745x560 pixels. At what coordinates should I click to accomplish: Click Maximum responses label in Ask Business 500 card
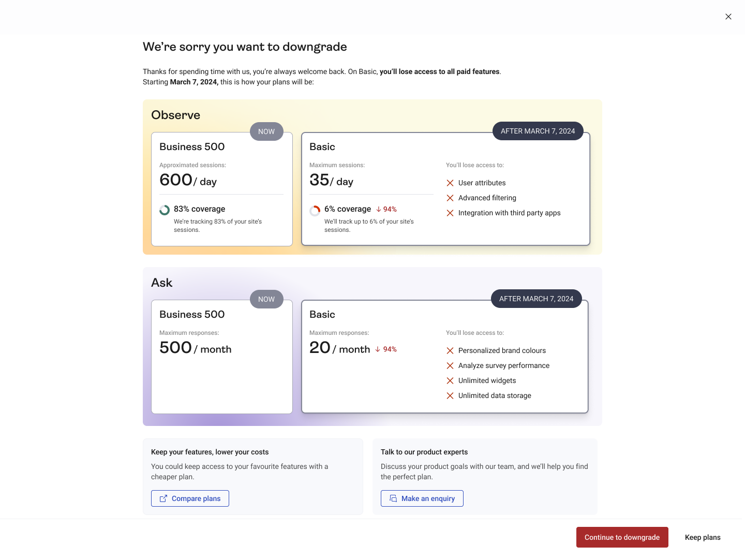point(189,333)
